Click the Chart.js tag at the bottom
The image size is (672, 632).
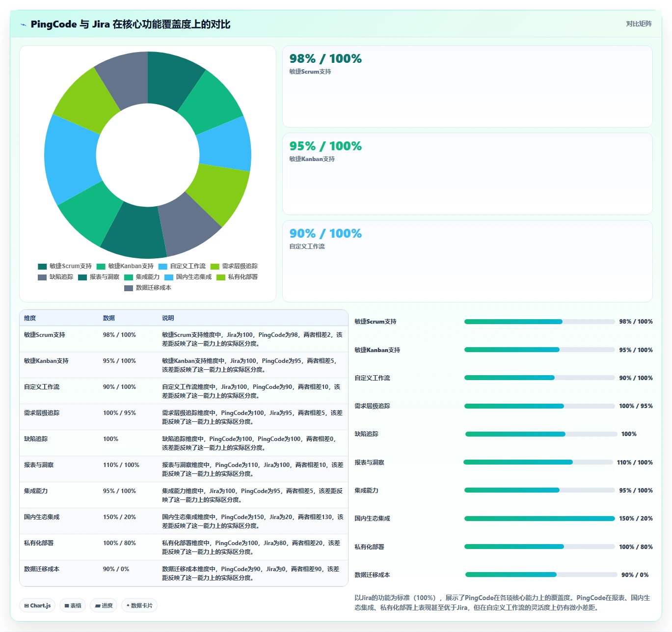click(x=37, y=605)
